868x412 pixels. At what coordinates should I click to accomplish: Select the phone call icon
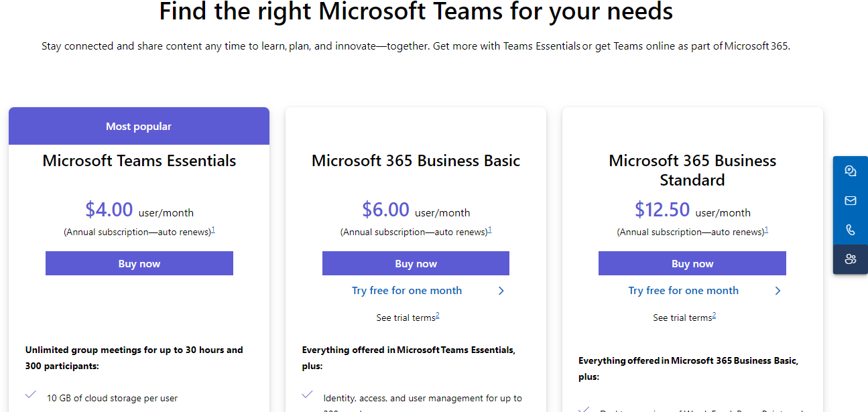[851, 230]
